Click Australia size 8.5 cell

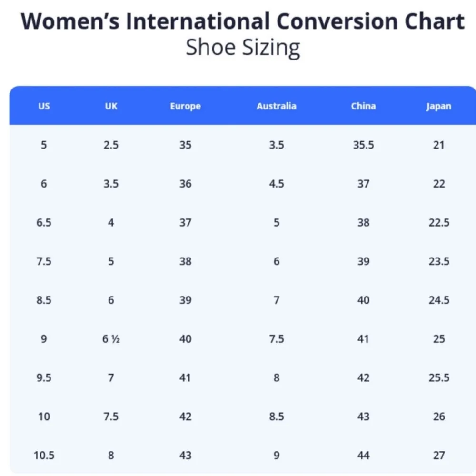point(276,416)
